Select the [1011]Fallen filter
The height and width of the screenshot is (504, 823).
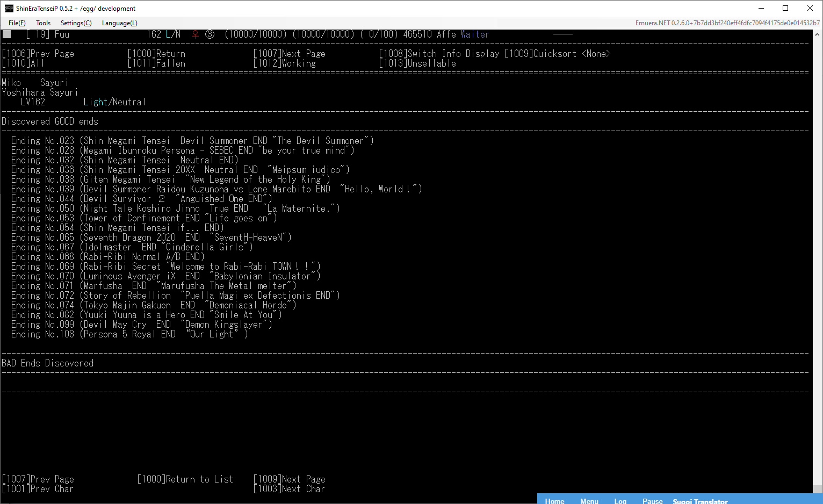pos(156,63)
